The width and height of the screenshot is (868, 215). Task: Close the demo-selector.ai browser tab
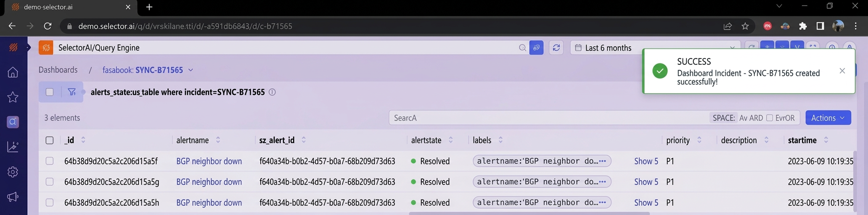(x=128, y=7)
